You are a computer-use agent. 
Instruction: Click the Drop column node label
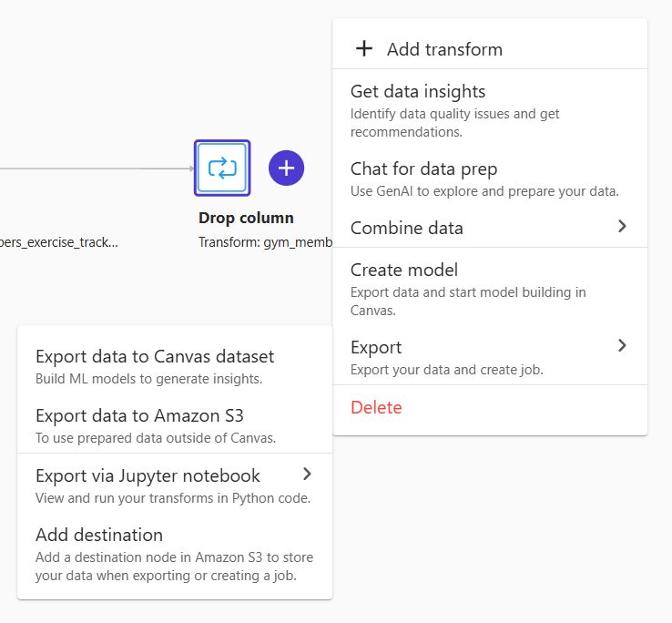pyautogui.click(x=246, y=218)
